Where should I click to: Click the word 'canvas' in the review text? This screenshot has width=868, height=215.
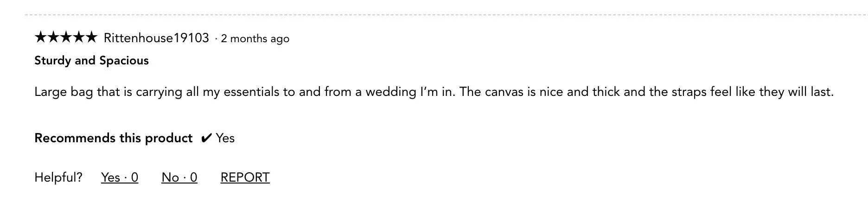click(x=504, y=92)
